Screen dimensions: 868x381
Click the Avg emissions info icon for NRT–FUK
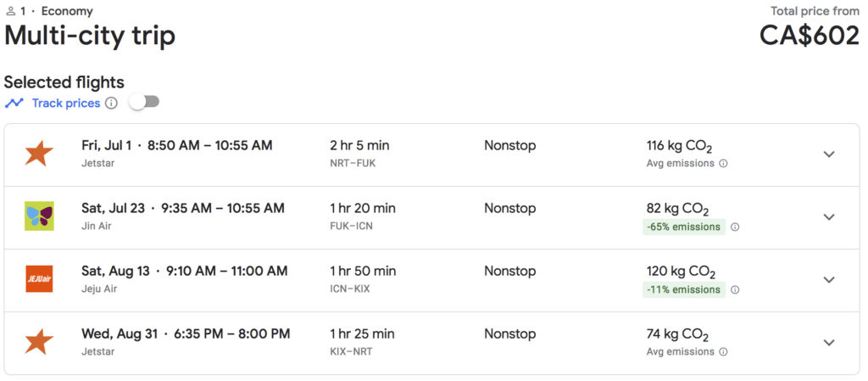[x=723, y=164]
